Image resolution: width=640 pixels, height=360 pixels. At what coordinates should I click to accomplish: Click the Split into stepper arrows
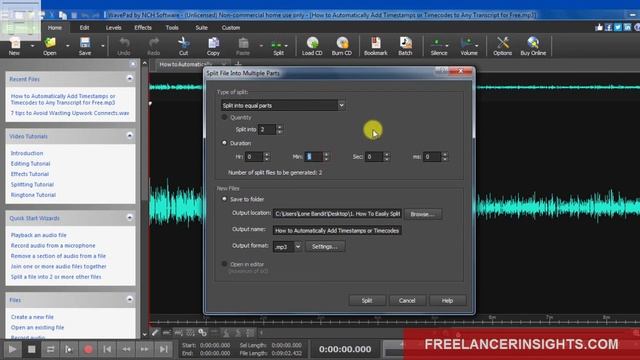coord(280,129)
